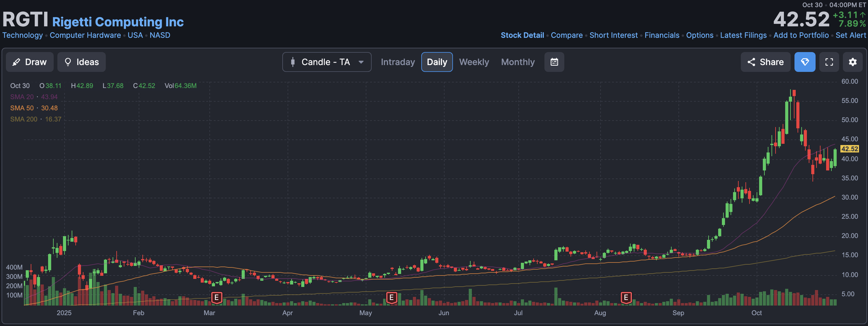Click the SMA 200 indicator label
This screenshot has width=868, height=326.
(24, 119)
